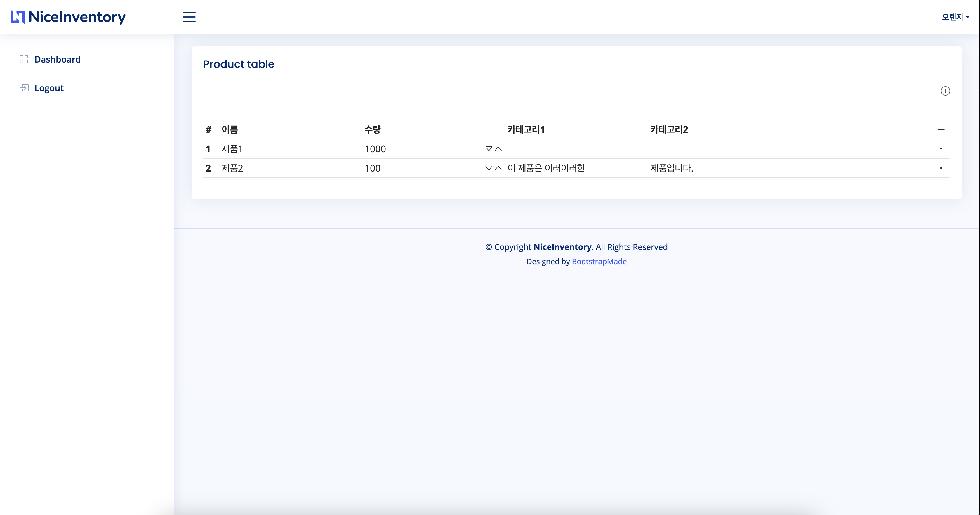Click the 제품1 name cell
This screenshot has height=515, width=980.
point(232,149)
